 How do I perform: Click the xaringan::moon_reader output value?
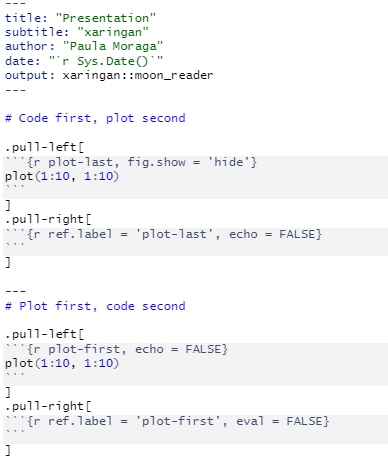click(x=138, y=75)
